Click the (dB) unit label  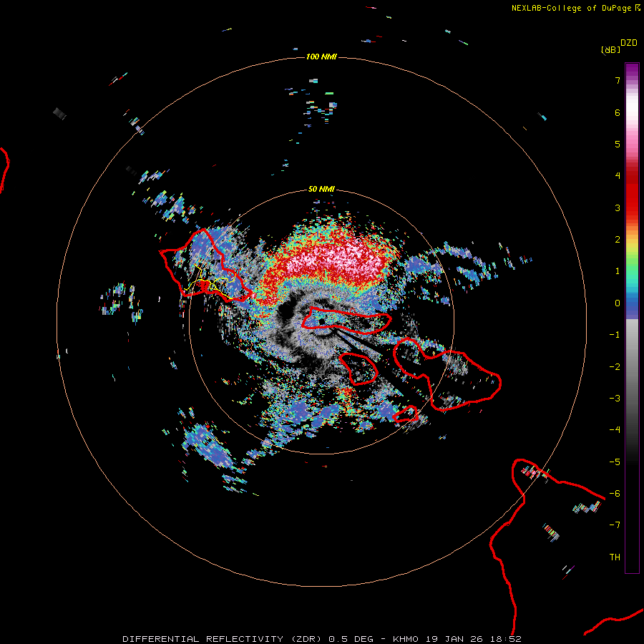[x=610, y=50]
